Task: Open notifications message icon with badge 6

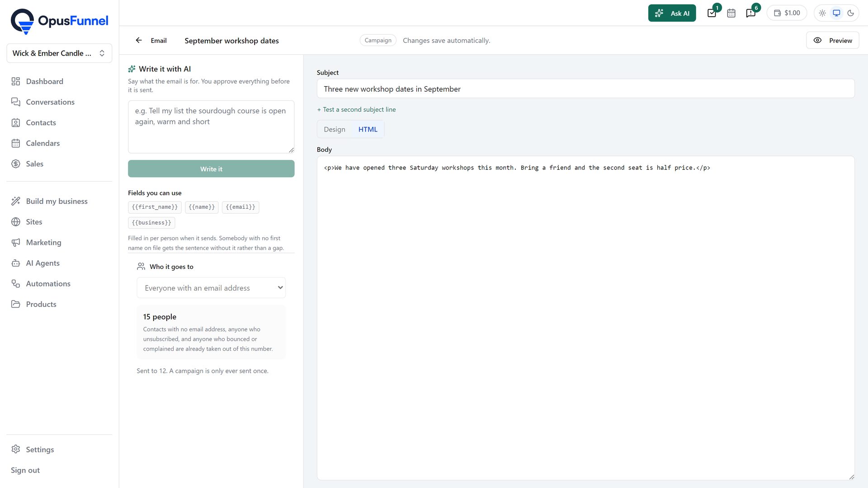Action: coord(751,13)
